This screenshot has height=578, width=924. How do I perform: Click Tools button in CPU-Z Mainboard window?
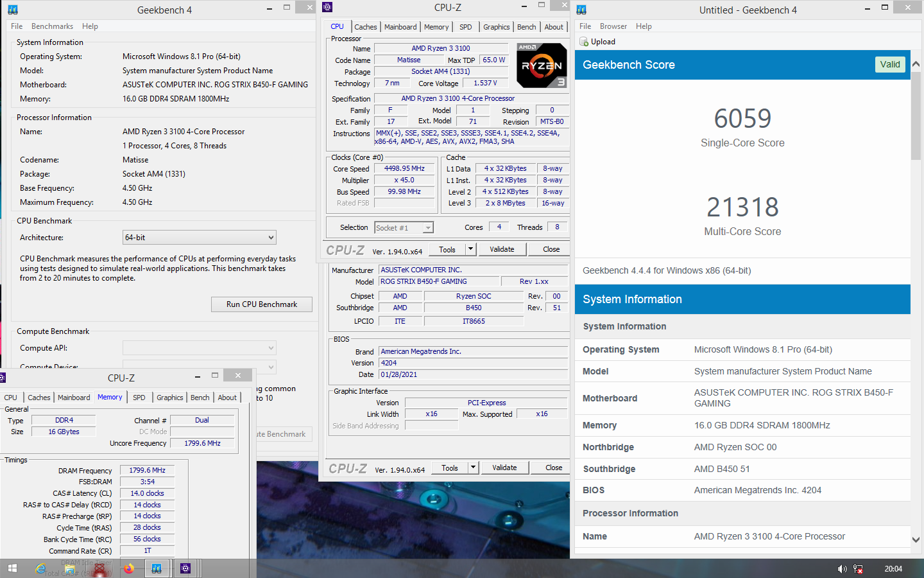tap(450, 468)
